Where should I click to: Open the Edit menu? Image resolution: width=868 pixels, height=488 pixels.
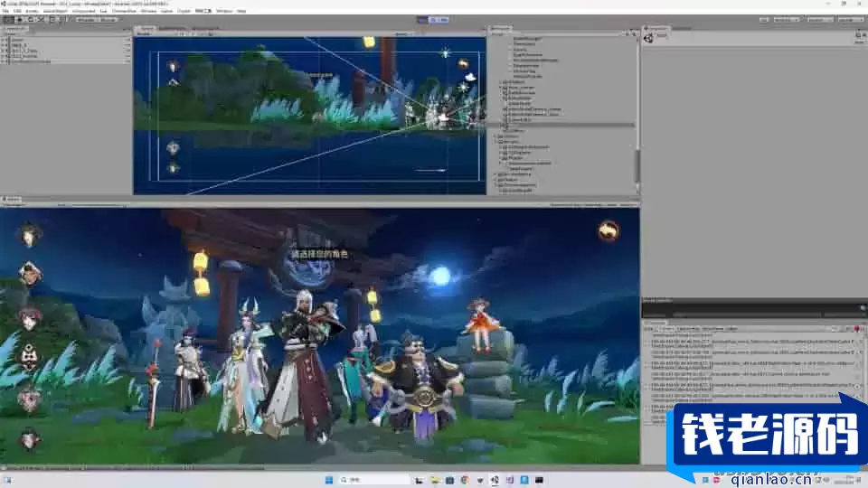click(17, 11)
